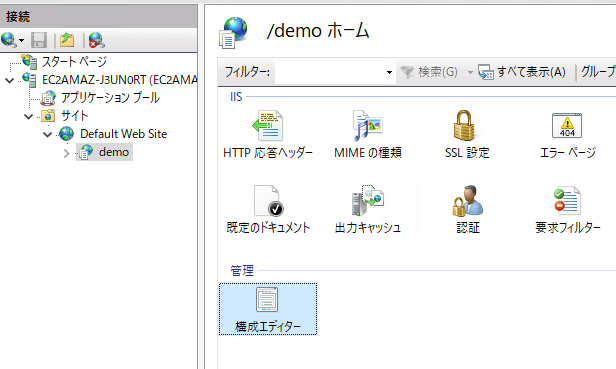Select スタート ページ in the tree

(74, 61)
